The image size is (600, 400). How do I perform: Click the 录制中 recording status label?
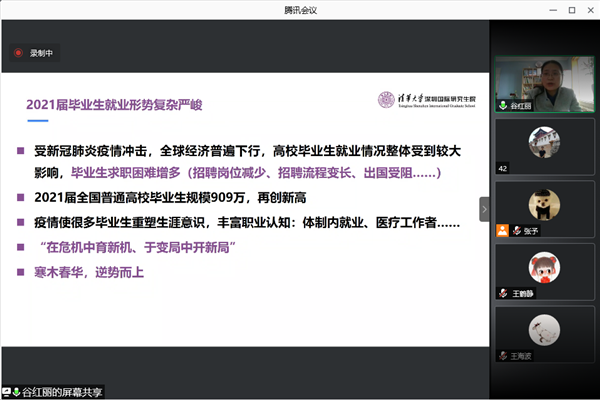pyautogui.click(x=41, y=54)
